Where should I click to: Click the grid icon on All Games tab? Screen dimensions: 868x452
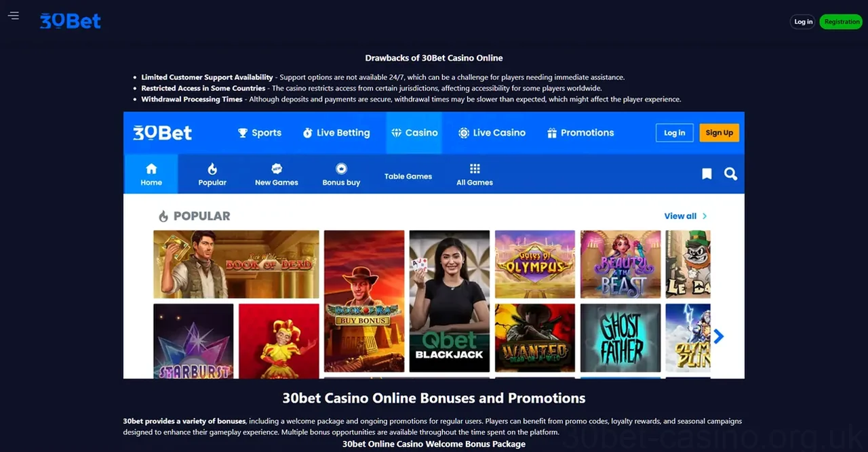[x=475, y=169]
